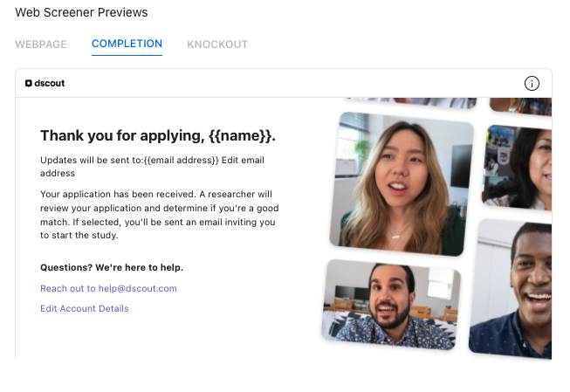Select the photo of woman with long hair
This screenshot has width=570, height=392.
pyautogui.click(x=402, y=183)
